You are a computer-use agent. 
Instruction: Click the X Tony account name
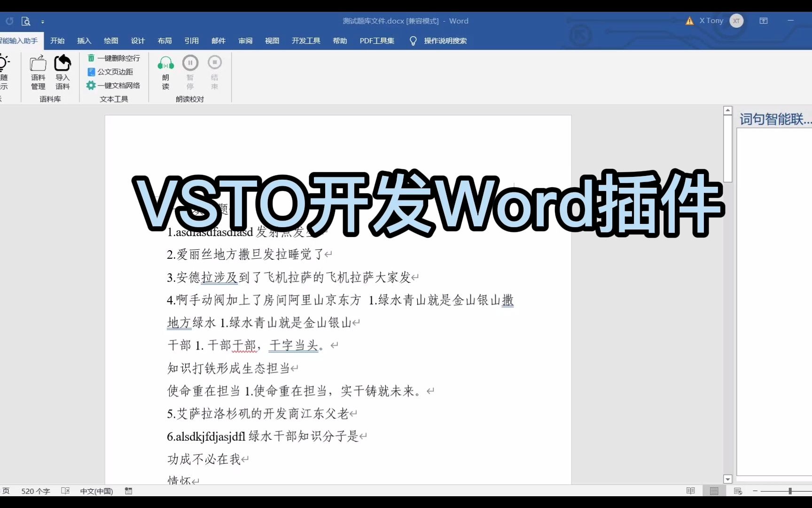point(711,21)
